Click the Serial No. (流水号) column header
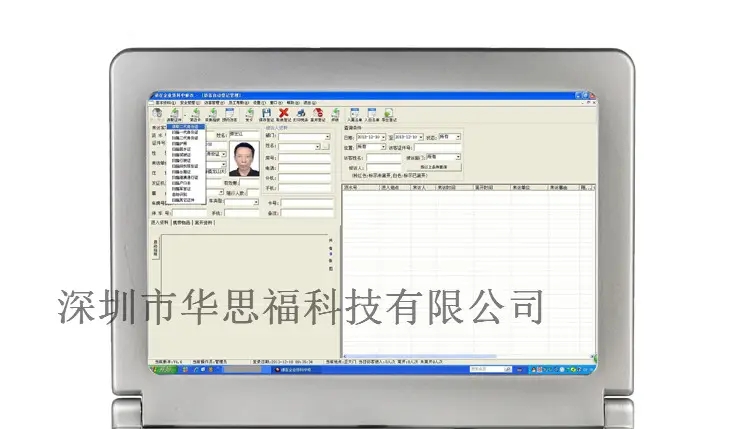 [x=361, y=187]
